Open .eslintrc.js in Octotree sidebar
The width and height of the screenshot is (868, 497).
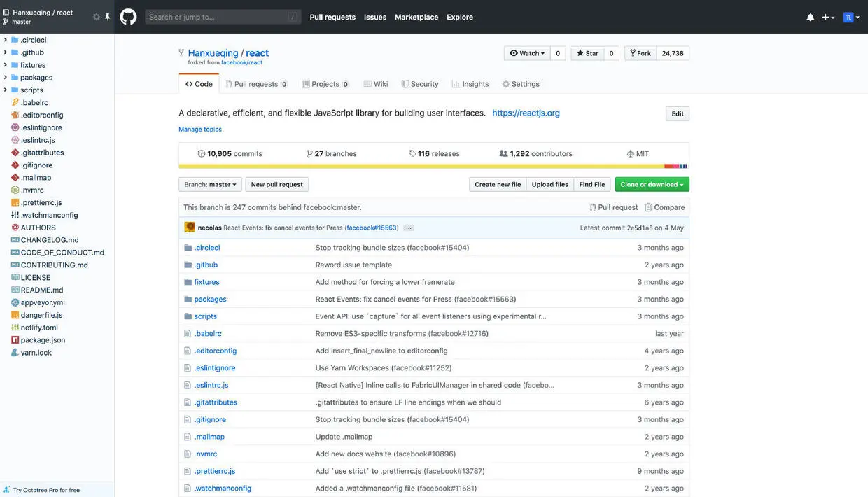(38, 140)
